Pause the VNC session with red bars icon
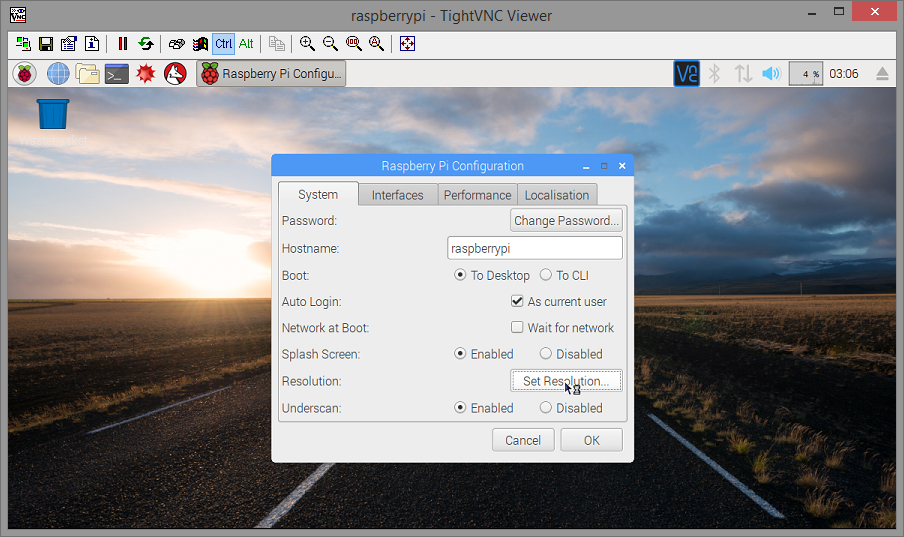This screenshot has width=904, height=537. coord(122,44)
